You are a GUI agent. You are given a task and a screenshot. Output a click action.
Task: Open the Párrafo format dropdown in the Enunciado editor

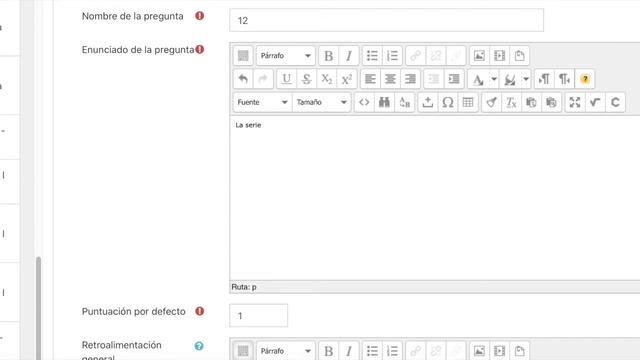286,56
